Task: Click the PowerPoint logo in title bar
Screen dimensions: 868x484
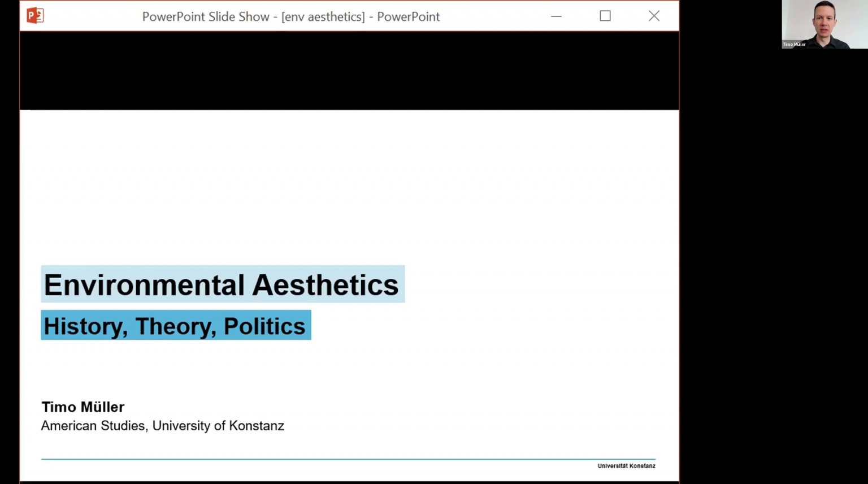Action: 35,16
